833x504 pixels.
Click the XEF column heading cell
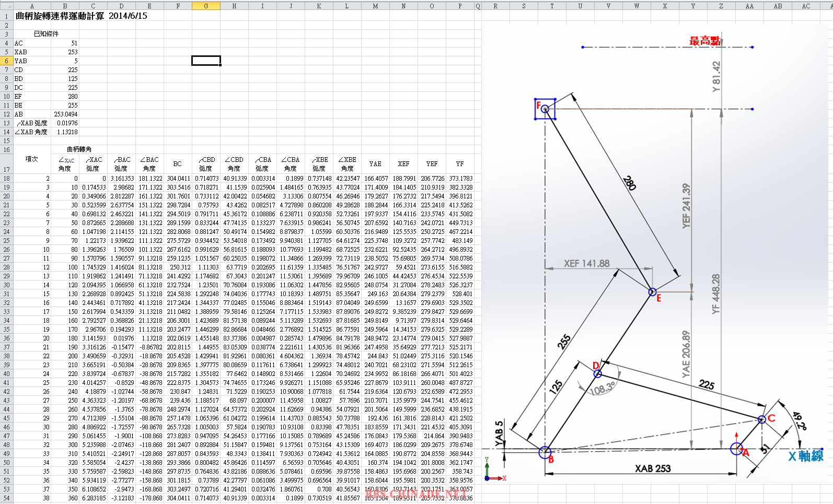click(x=403, y=163)
